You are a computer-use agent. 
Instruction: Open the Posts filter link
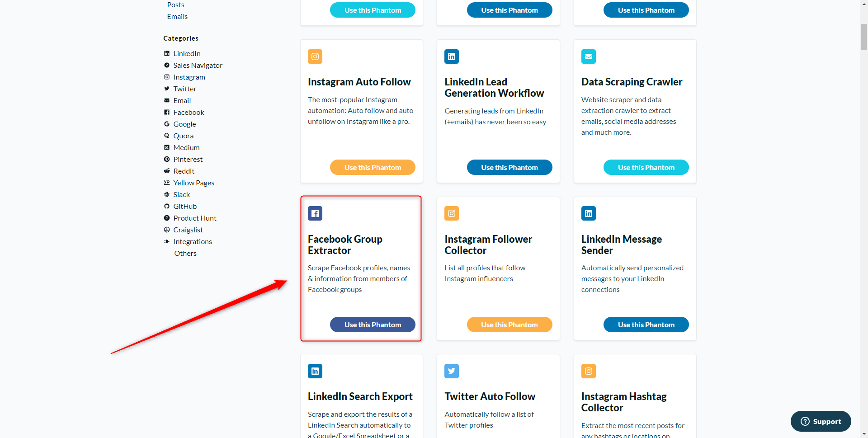tap(175, 5)
